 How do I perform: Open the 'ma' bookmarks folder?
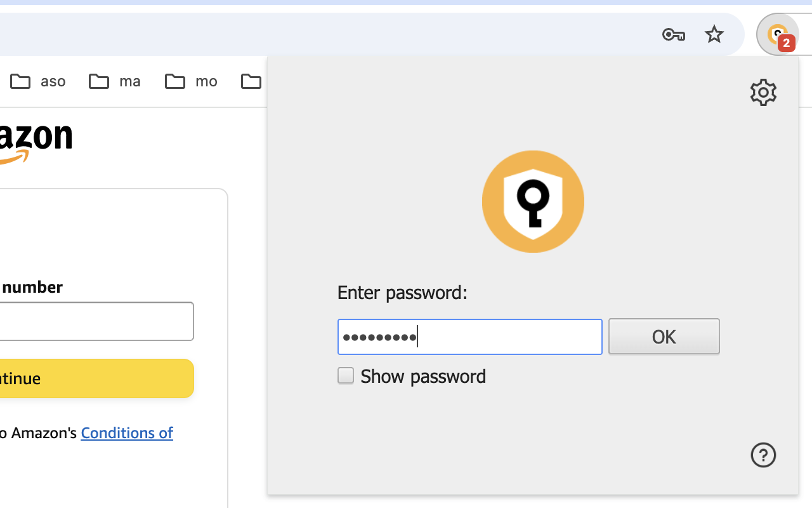[114, 81]
